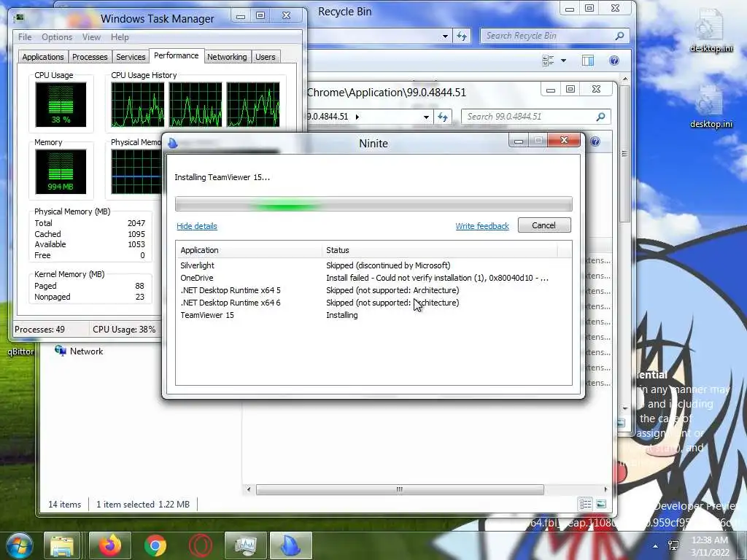
Task: Select .NET Desktop Runtime x64 5 row
Action: pos(373,290)
